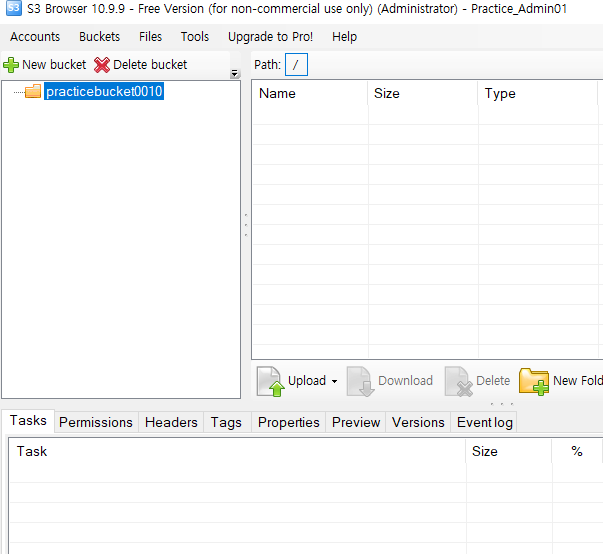This screenshot has height=554, width=603.
Task: Switch to the Preview tab
Action: (x=356, y=423)
